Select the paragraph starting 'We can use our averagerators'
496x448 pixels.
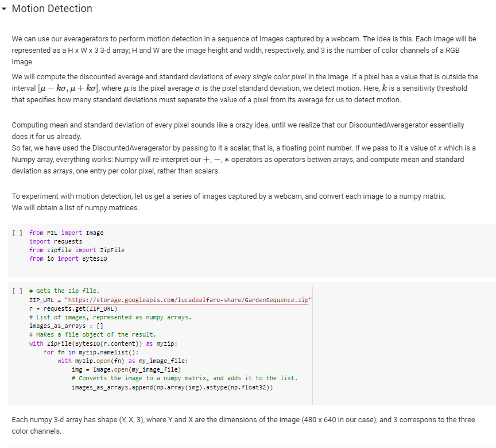click(x=244, y=51)
